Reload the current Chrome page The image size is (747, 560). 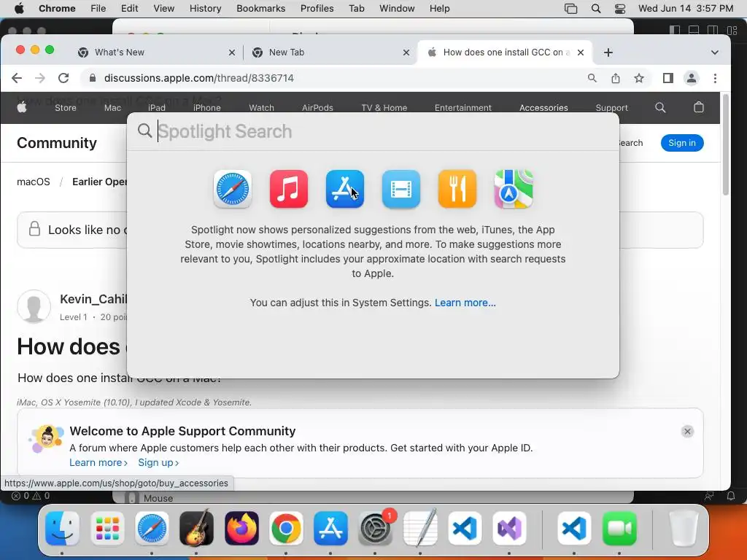[x=63, y=78]
